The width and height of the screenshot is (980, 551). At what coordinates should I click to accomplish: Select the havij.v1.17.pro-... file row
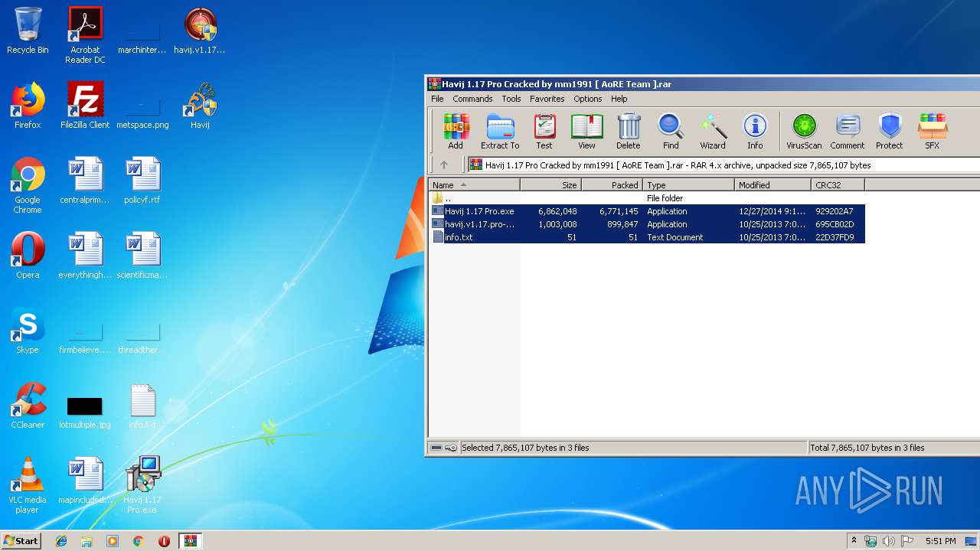647,224
